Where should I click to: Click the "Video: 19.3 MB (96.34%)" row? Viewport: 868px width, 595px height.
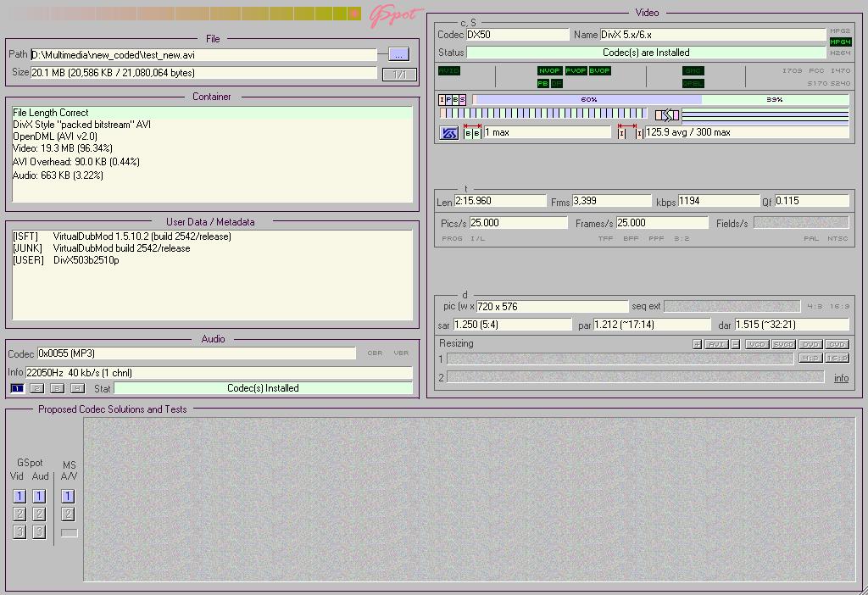point(213,148)
